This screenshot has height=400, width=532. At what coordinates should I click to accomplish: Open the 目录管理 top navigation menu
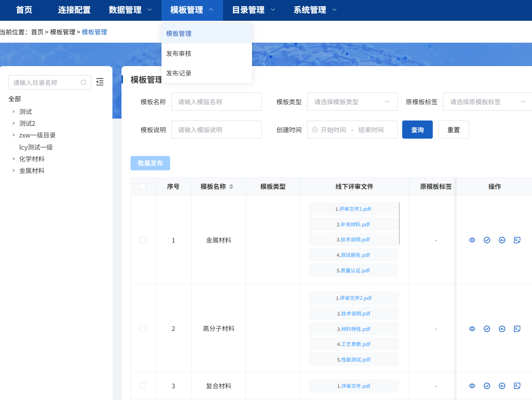click(253, 10)
